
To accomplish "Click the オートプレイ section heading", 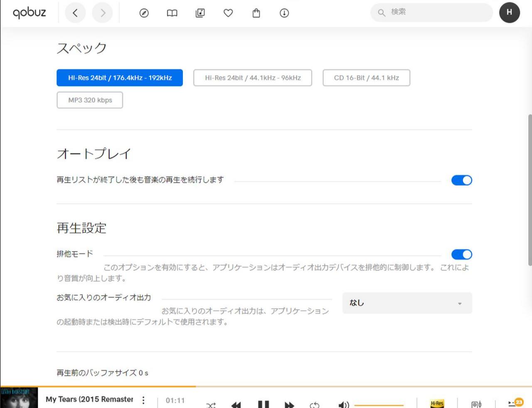I will pyautogui.click(x=94, y=154).
